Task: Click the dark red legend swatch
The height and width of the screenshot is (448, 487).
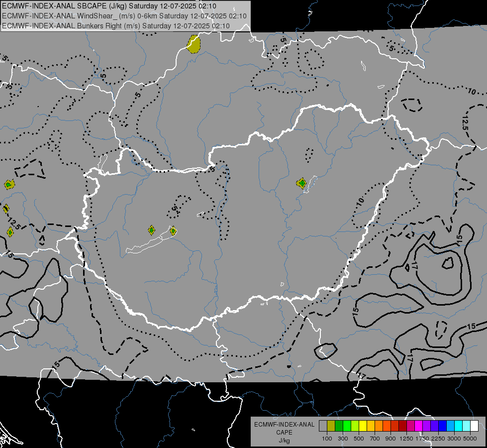Action: pos(402,426)
